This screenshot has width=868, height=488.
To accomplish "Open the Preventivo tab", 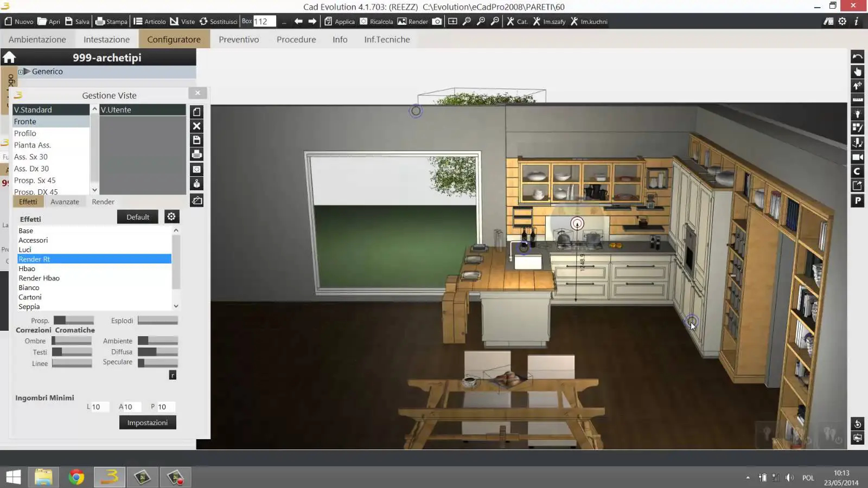I will click(x=239, y=40).
